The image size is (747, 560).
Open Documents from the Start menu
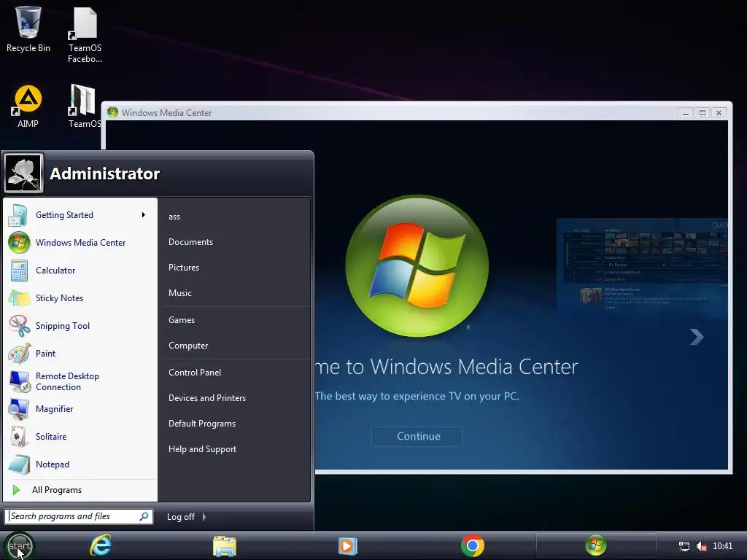click(x=190, y=242)
